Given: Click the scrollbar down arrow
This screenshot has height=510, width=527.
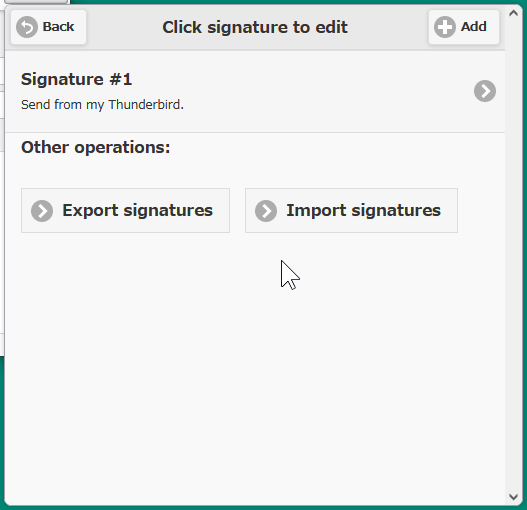Looking at the screenshot, I should pyautogui.click(x=513, y=497).
